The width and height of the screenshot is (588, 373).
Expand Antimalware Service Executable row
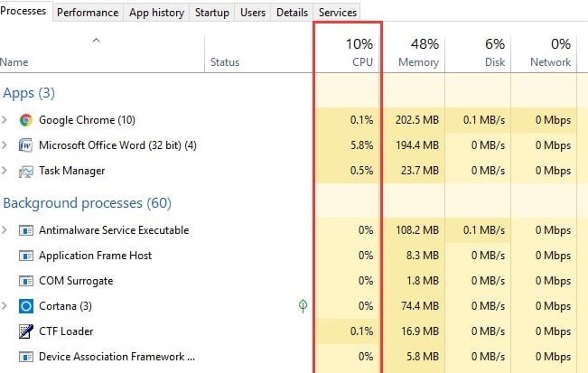[5, 229]
